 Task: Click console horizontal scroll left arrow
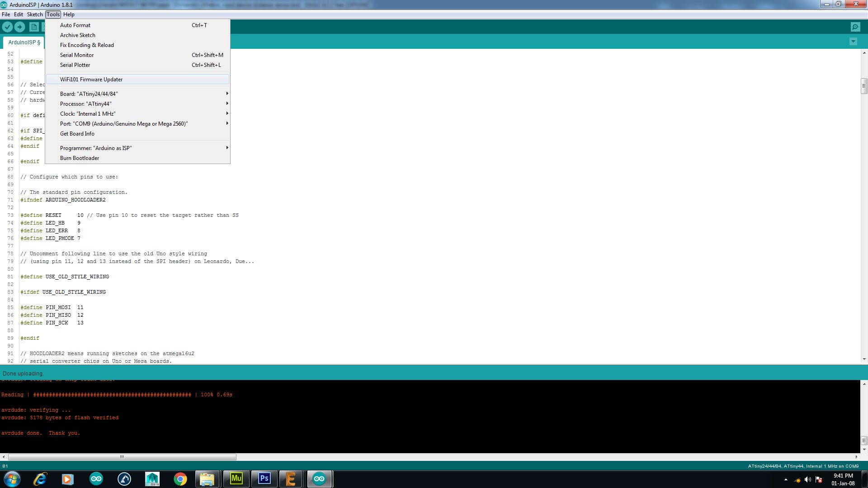pos(4,457)
